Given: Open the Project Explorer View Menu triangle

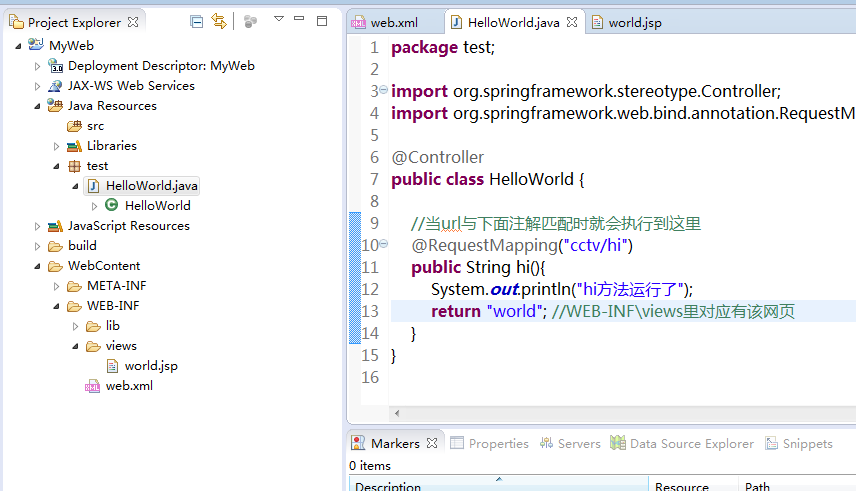Looking at the screenshot, I should tap(279, 20).
